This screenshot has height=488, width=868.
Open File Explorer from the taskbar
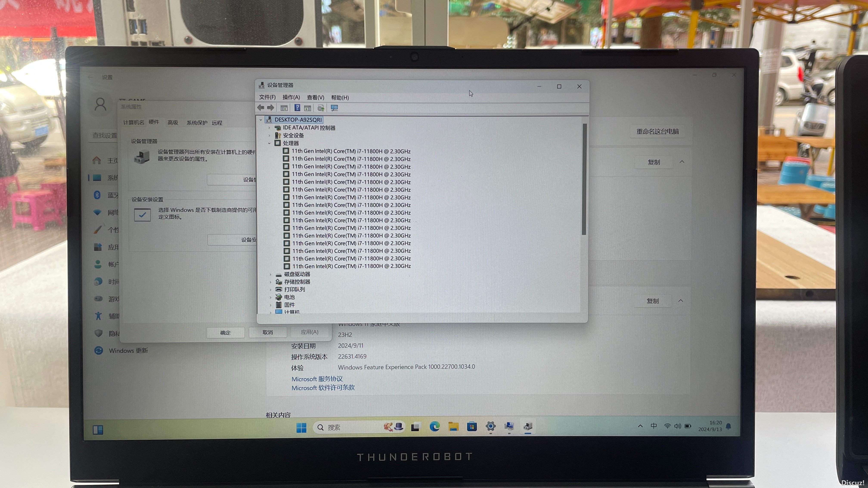(454, 426)
